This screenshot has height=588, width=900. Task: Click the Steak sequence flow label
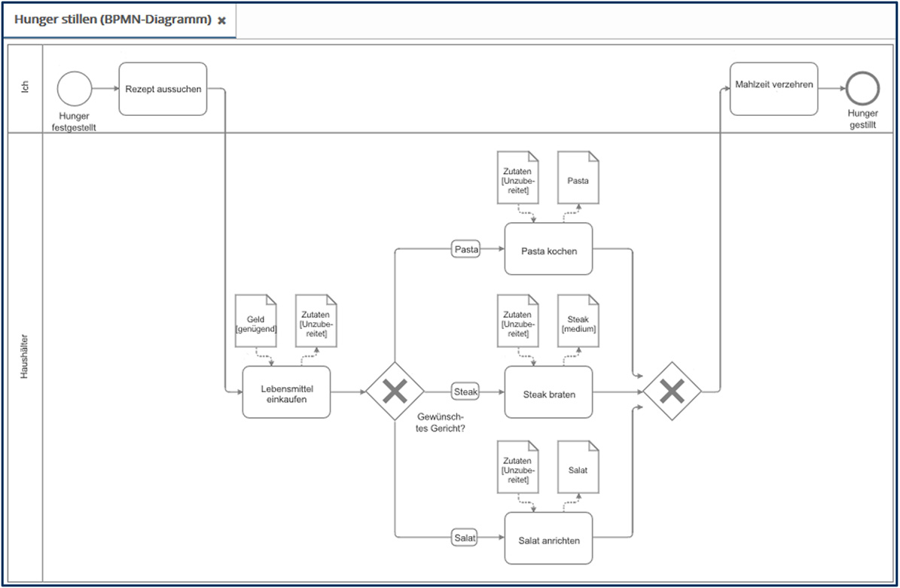point(465,391)
